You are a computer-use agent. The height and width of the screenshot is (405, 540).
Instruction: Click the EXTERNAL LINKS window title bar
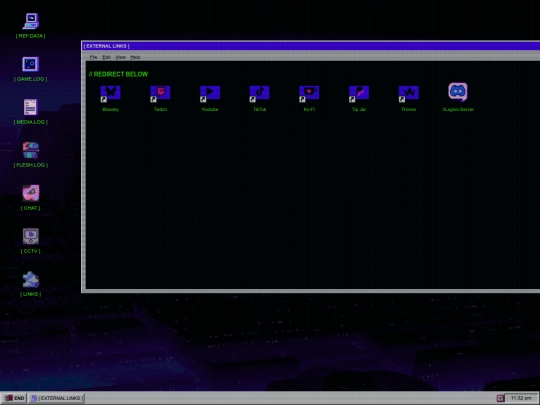point(311,46)
